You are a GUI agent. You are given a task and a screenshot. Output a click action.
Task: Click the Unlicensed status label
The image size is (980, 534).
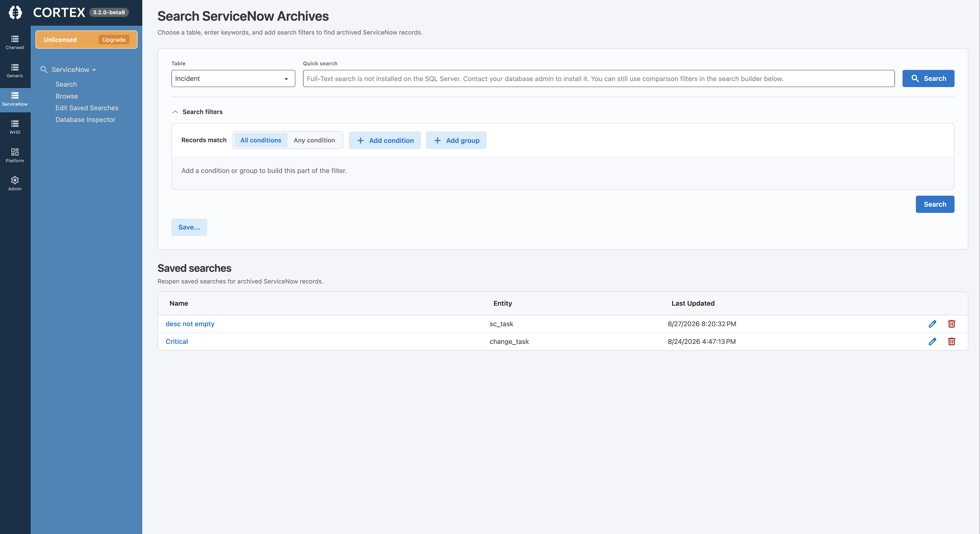(x=60, y=40)
